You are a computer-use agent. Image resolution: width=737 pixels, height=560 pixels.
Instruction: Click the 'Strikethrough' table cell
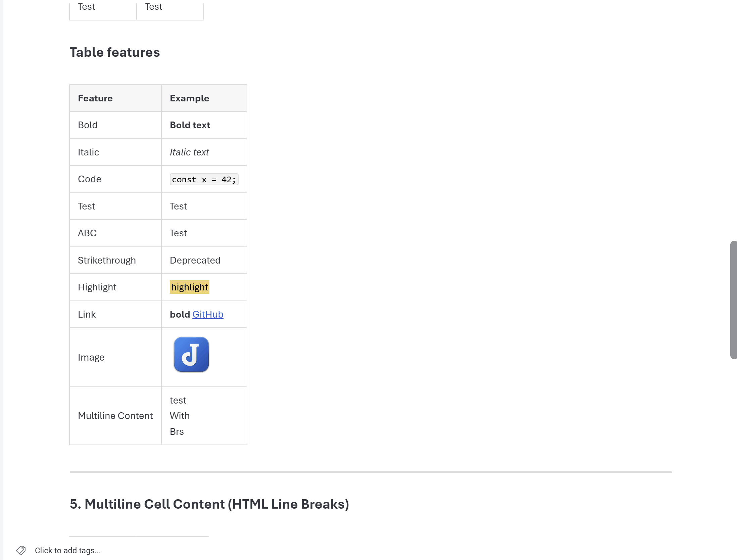107,260
